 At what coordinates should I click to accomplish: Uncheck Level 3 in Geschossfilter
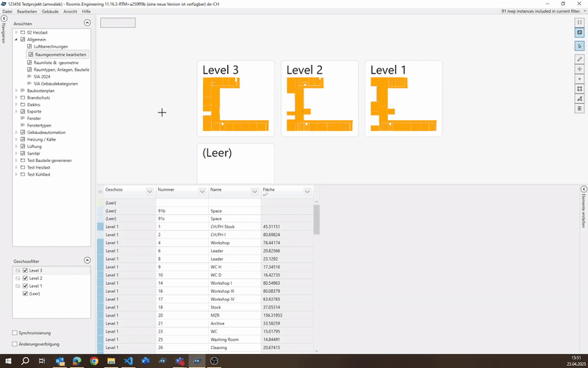[25, 271]
